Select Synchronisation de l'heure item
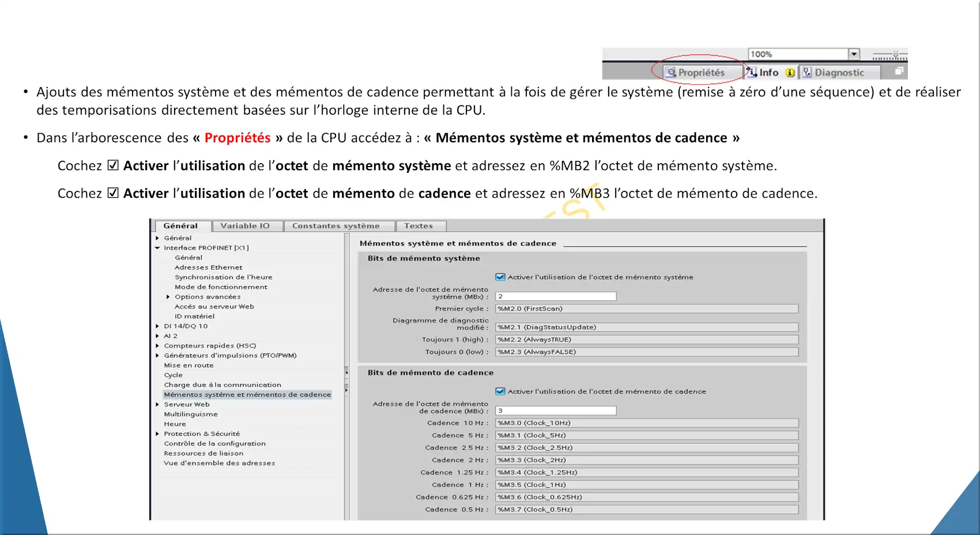Image resolution: width=980 pixels, height=535 pixels. 224,277
